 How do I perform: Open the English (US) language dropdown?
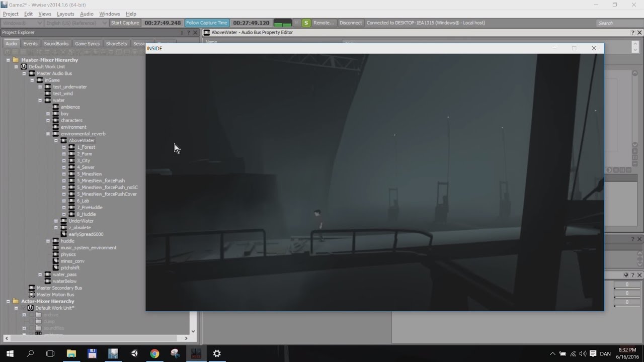[x=76, y=23]
